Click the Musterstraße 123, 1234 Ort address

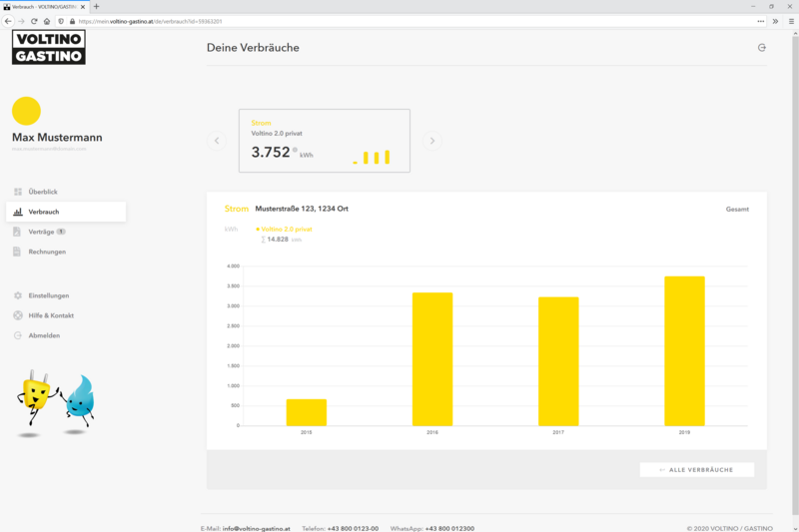(302, 209)
